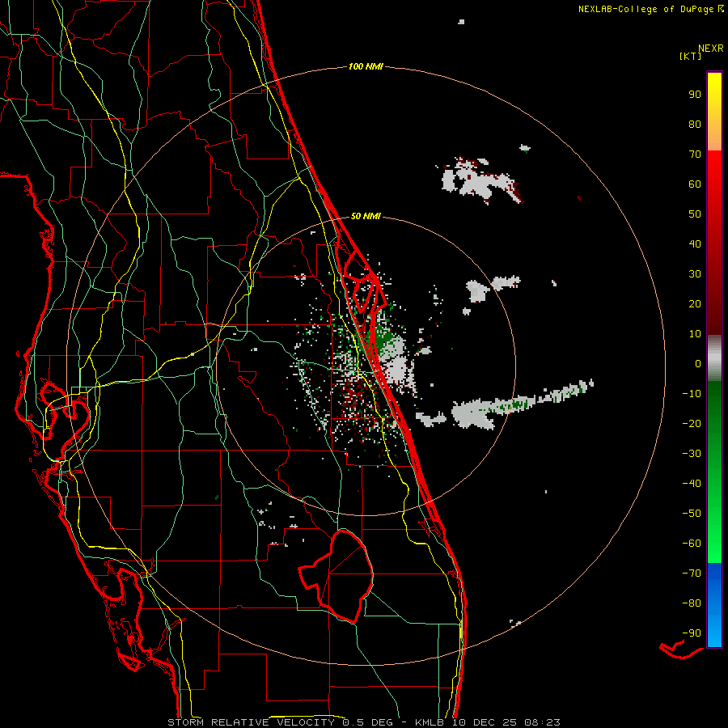Click the 30 value on velocity scale

(x=695, y=274)
